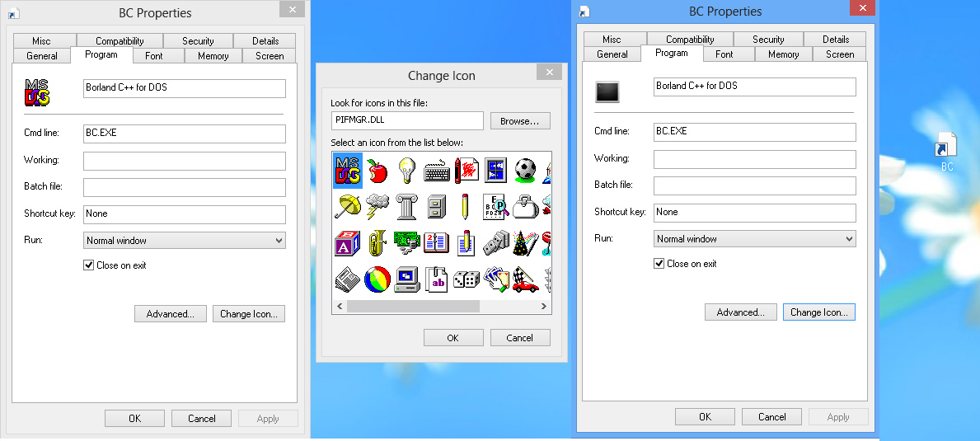Pick the pair of dice icon

tap(467, 279)
